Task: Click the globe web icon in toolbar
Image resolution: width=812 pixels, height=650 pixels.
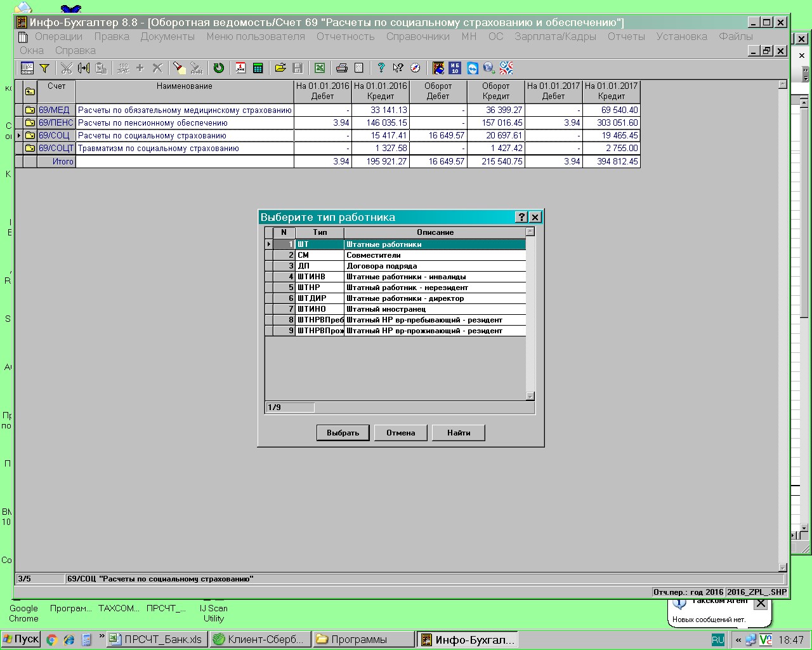Action: 489,68
